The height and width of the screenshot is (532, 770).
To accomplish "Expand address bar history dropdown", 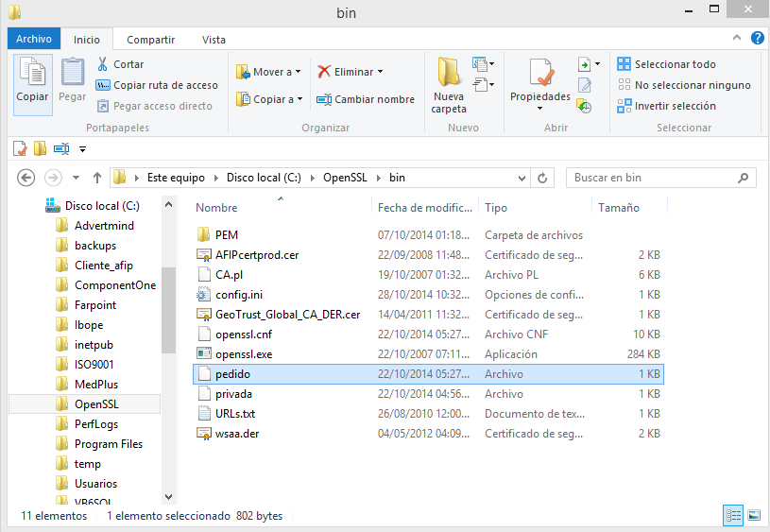I will [x=522, y=179].
